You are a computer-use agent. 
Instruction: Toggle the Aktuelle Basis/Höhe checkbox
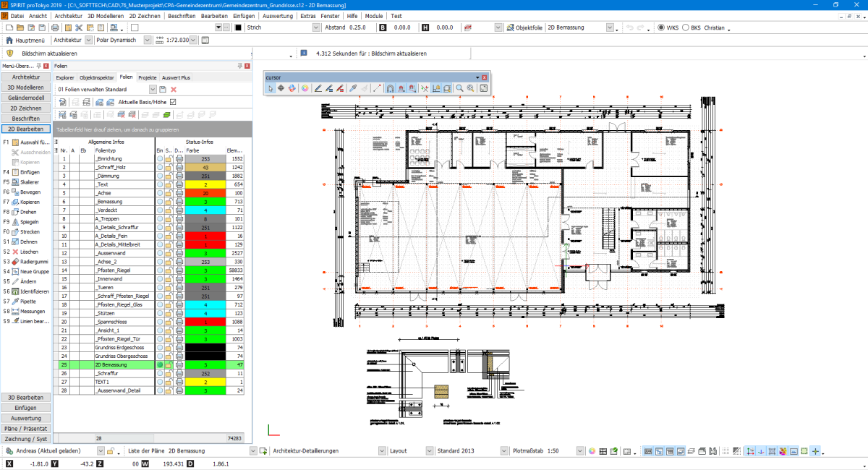coord(173,102)
